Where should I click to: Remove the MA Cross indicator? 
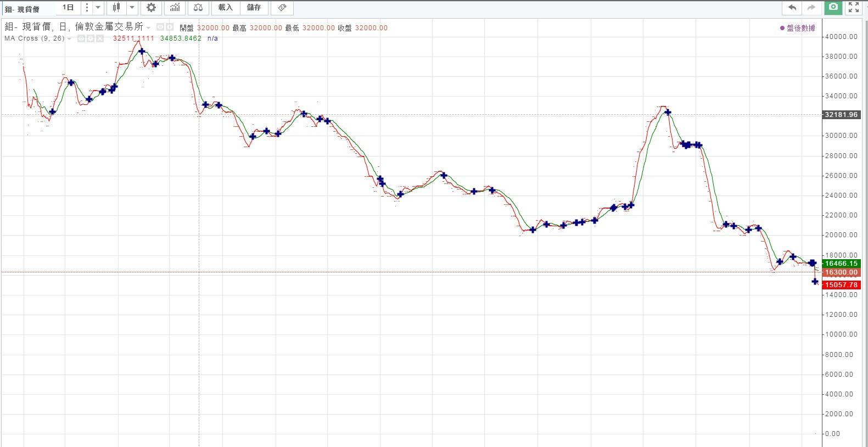[x=100, y=38]
